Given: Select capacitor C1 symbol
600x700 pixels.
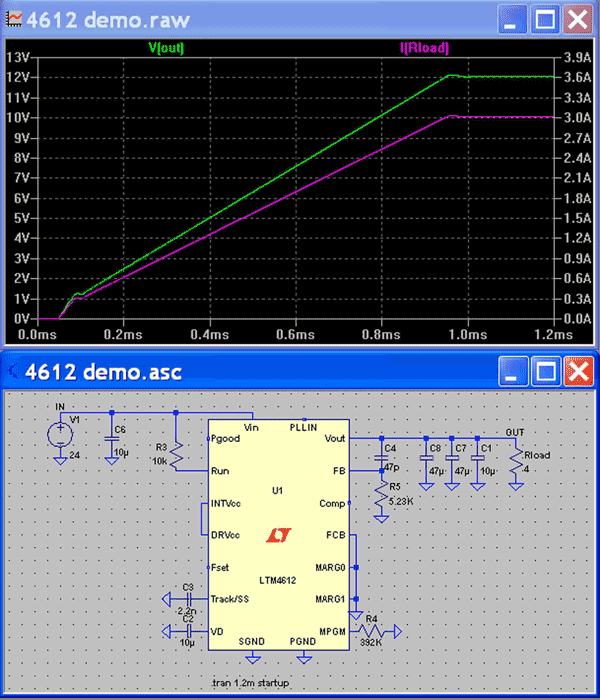Looking at the screenshot, I should coord(477,458).
